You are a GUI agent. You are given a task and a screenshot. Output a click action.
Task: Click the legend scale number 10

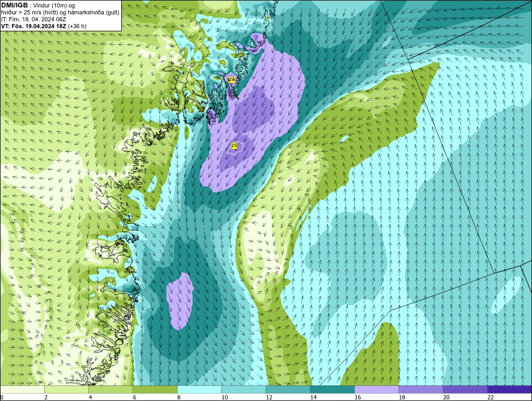(225, 397)
